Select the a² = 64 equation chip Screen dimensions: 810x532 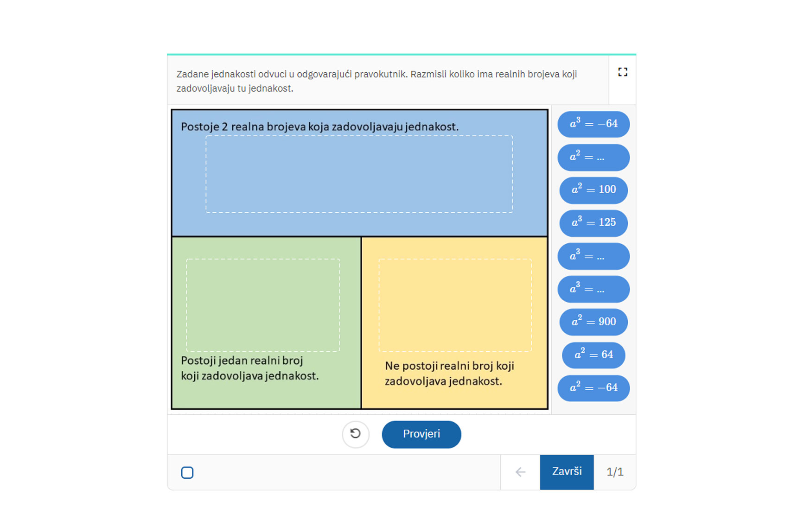[593, 355]
